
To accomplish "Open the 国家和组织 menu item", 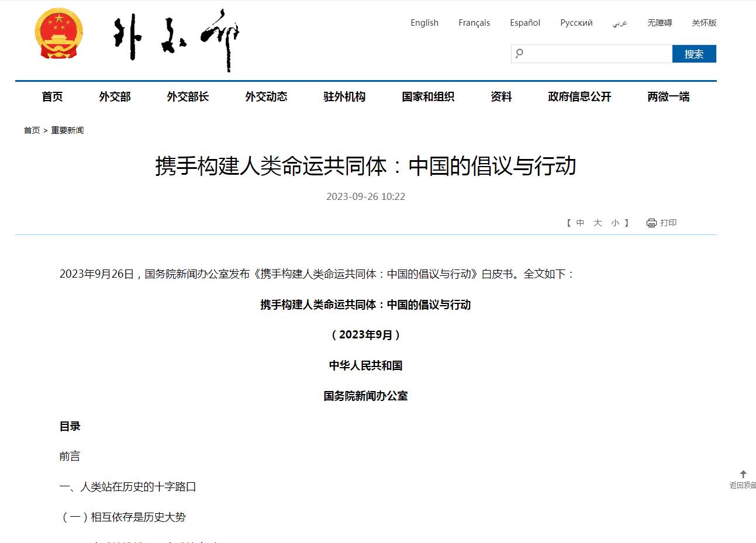I will point(428,96).
